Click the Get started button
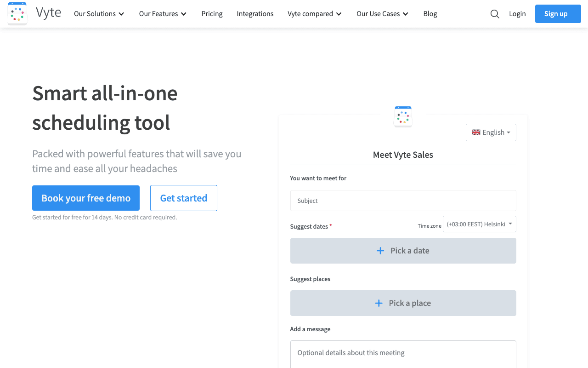The image size is (588, 368). click(184, 198)
